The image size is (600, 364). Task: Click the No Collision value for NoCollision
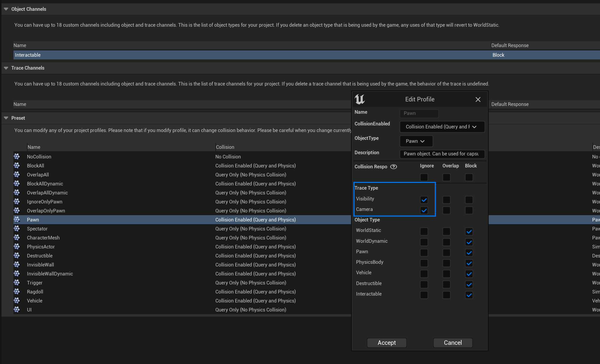pyautogui.click(x=228, y=157)
